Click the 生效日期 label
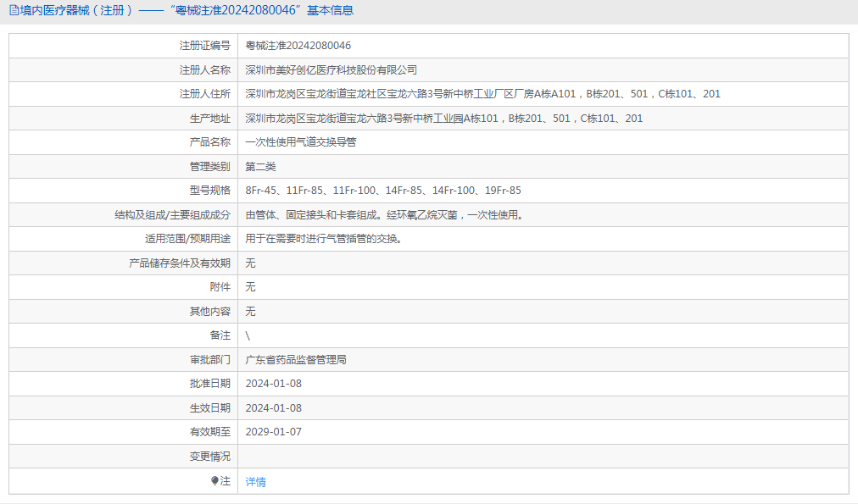Image resolution: width=858 pixels, height=504 pixels. pos(209,407)
